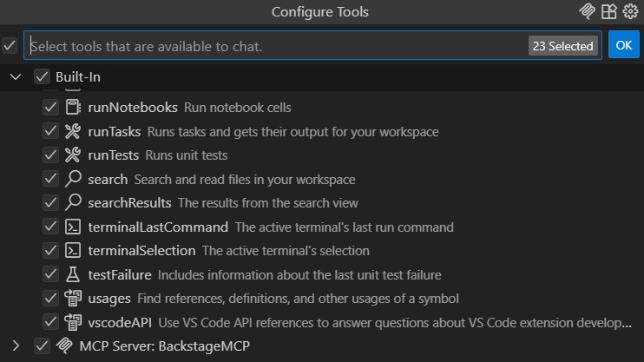Click the testFailure beaker icon
Image resolution: width=644 pixels, height=362 pixels.
tap(73, 274)
